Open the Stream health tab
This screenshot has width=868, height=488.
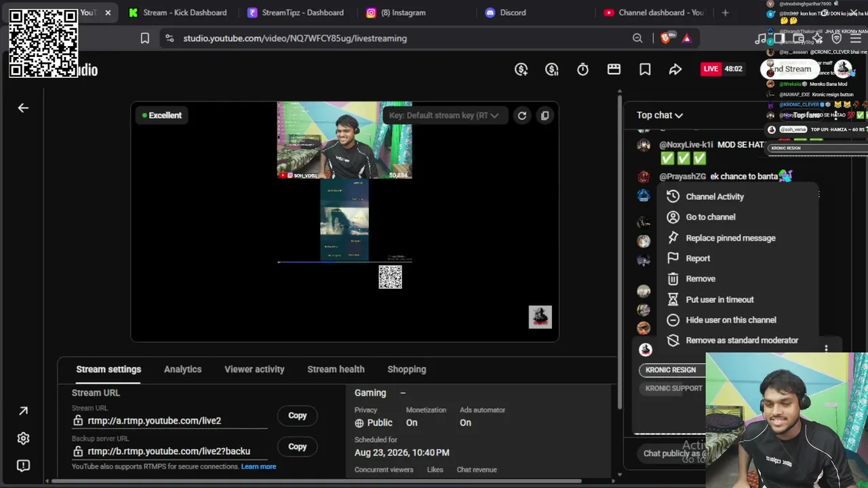pyautogui.click(x=336, y=369)
